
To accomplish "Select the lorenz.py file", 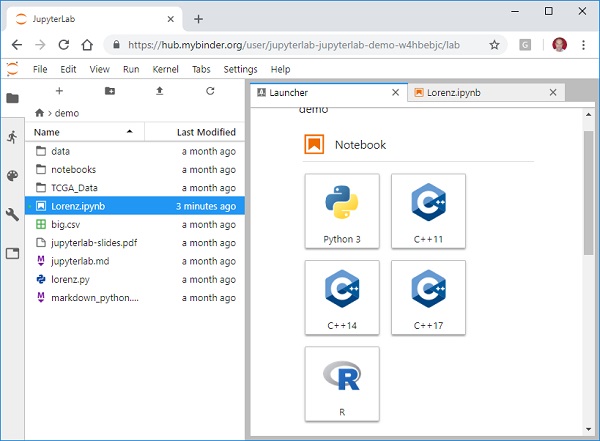I will point(135,279).
